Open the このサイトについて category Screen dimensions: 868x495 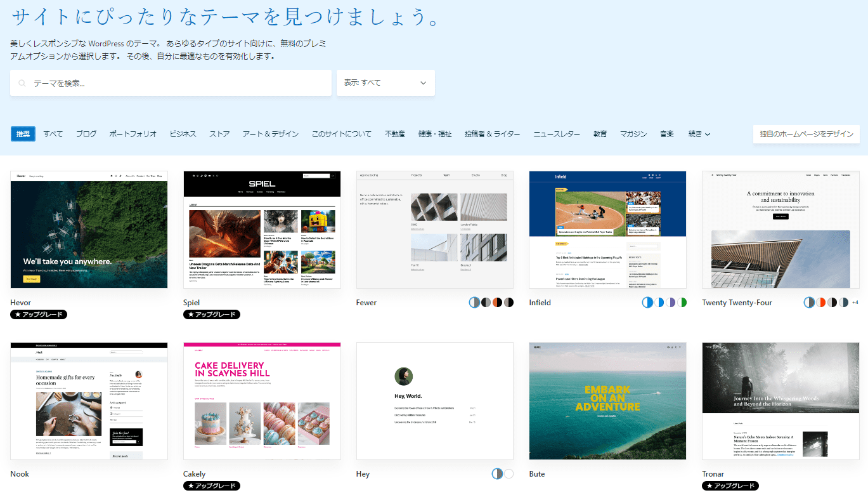342,134
